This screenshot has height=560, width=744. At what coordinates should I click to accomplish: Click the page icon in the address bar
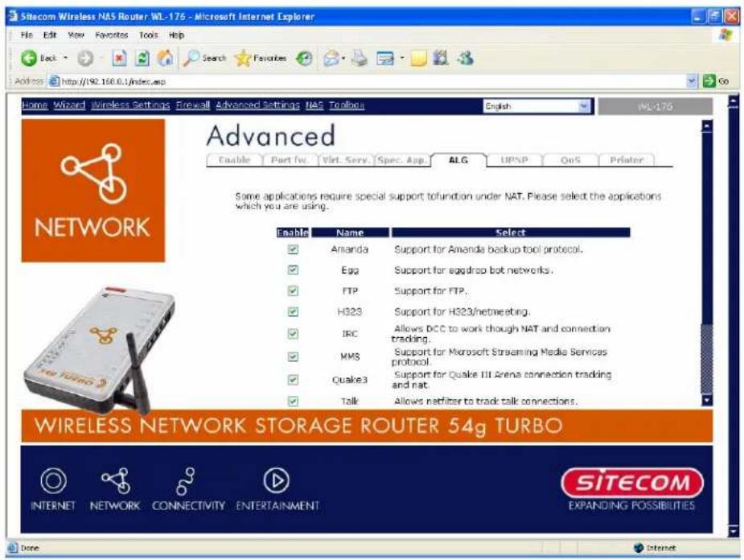(x=55, y=81)
